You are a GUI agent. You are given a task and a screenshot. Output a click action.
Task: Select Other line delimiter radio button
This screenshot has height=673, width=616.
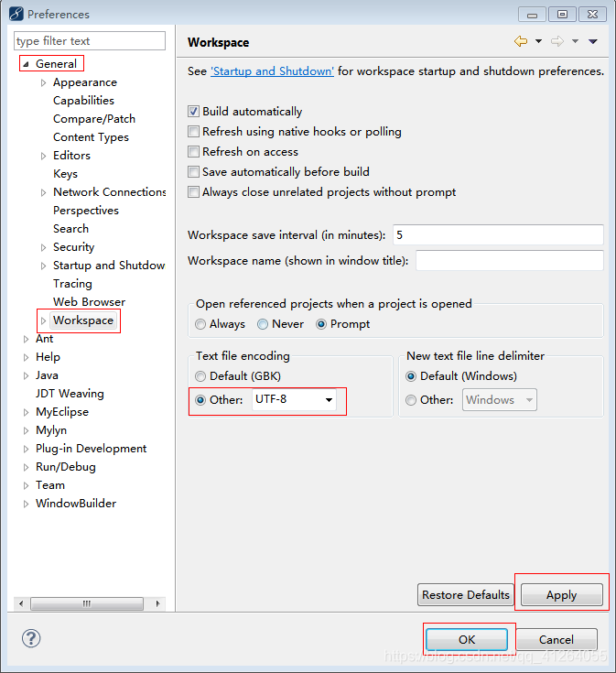tap(411, 400)
